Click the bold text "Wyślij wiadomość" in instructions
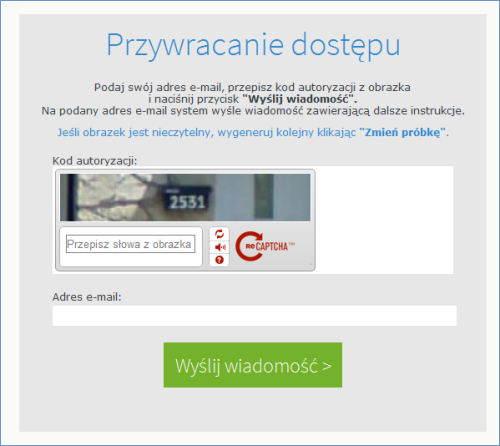 click(x=299, y=99)
